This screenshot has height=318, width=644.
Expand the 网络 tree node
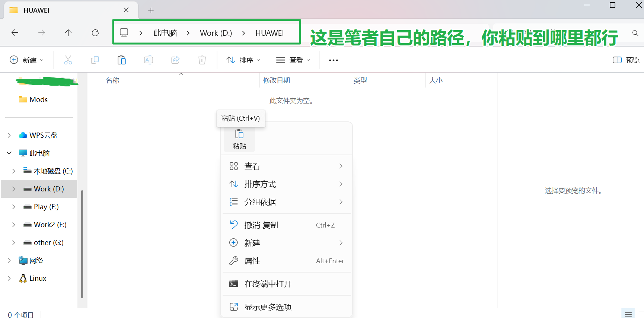click(9, 260)
